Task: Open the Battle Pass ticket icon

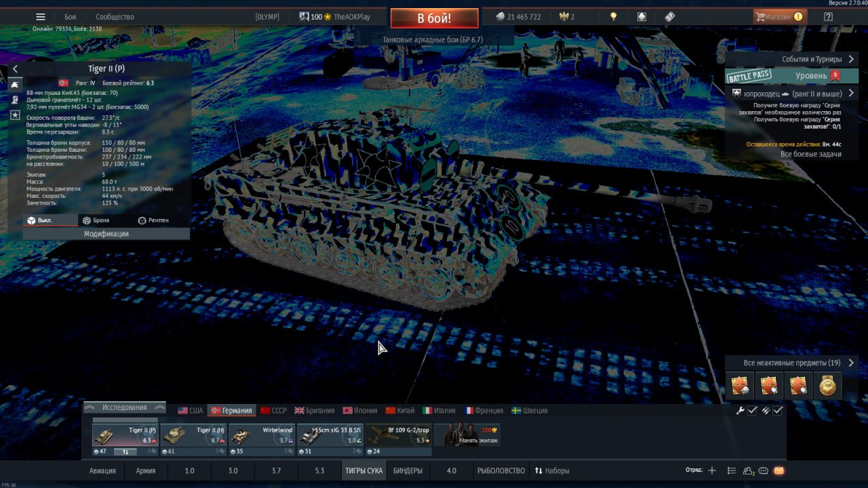Action: pos(669,17)
